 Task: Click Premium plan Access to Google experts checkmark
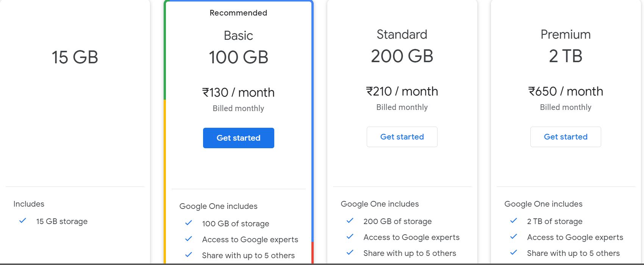[514, 237]
